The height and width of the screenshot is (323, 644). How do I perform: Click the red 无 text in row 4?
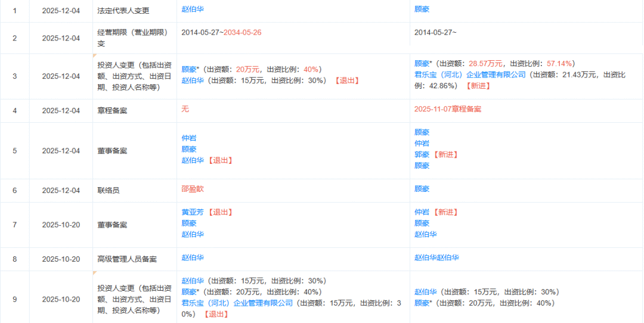[185, 109]
